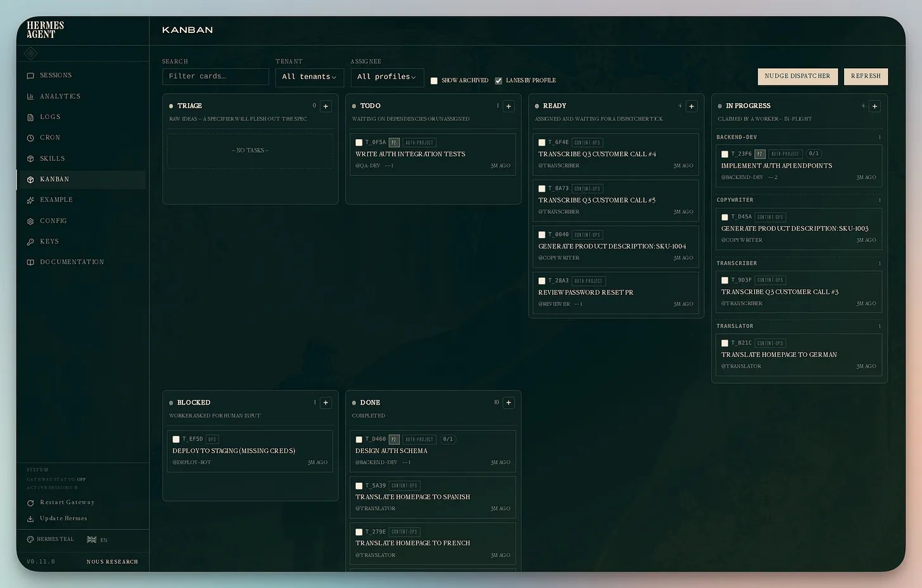Image resolution: width=922 pixels, height=588 pixels.
Task: Click the P2 priority badge on T_23F6
Action: pyautogui.click(x=760, y=154)
